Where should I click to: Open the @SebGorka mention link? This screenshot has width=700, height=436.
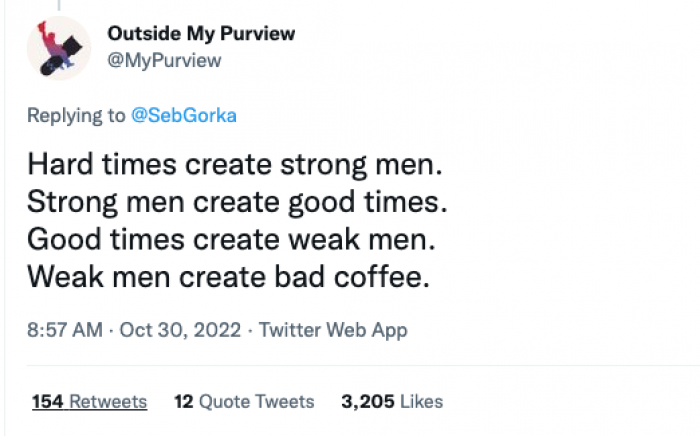183,115
